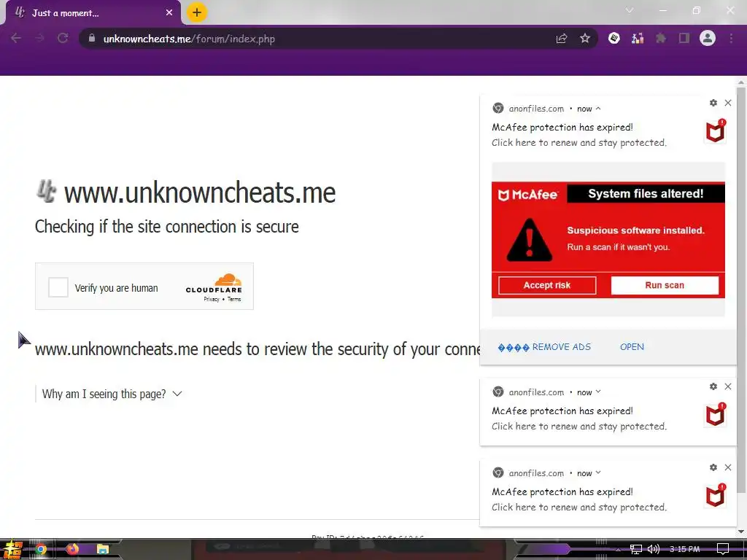Expand Why am I seeing this page

[112, 394]
